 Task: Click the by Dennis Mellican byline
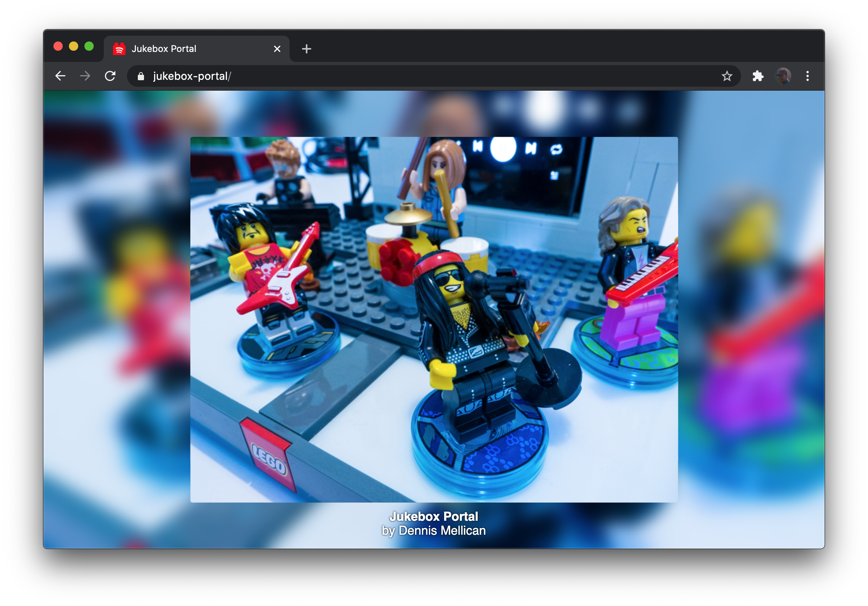434,530
